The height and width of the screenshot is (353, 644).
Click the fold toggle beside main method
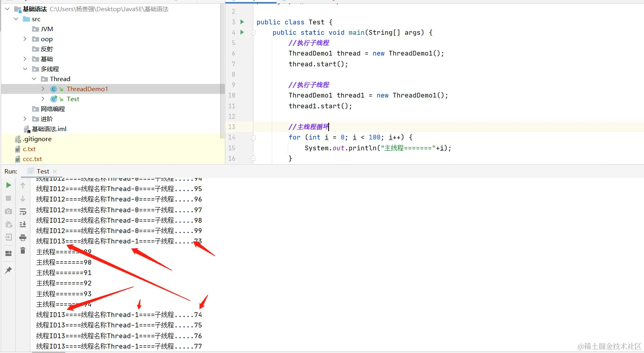tap(253, 33)
